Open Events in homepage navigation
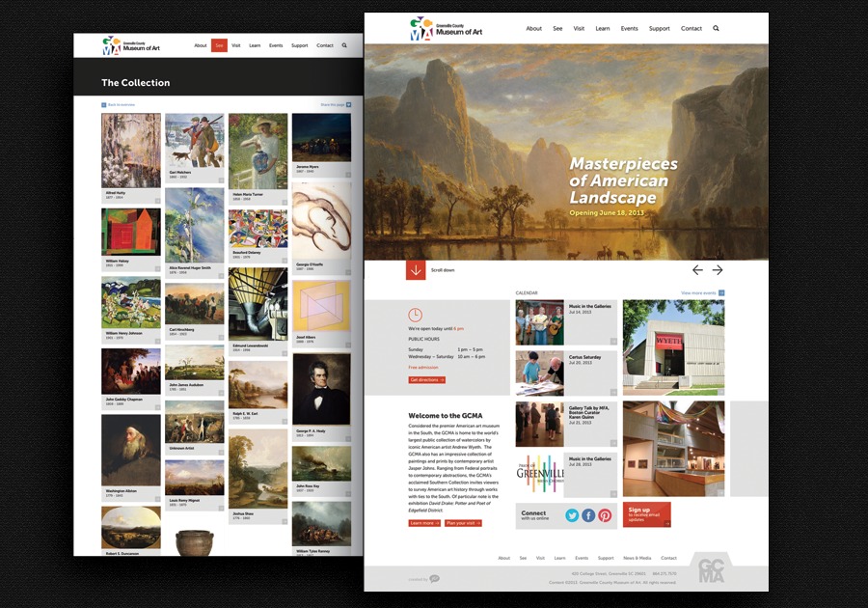The image size is (868, 608). (x=629, y=28)
